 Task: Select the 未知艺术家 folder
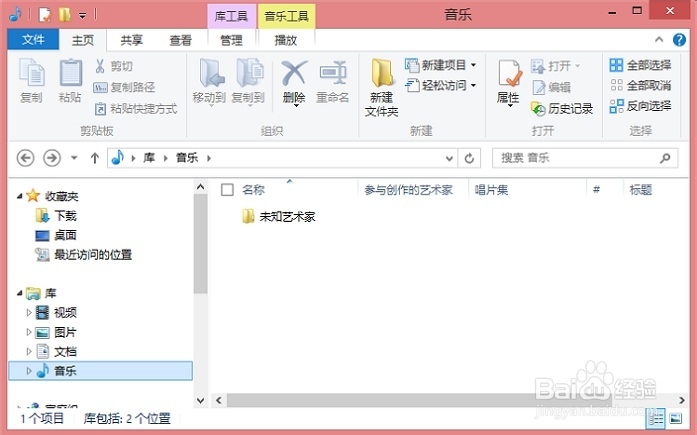[x=279, y=217]
